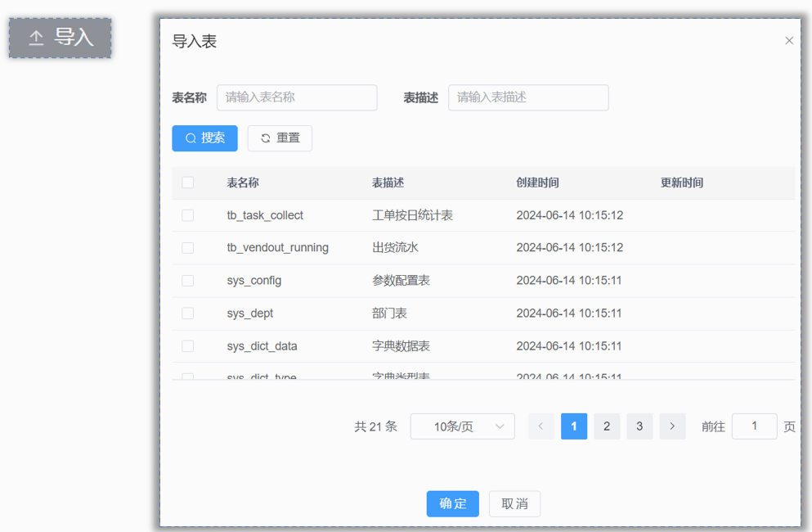Viewport: 812px width, 532px height.
Task: Check the tb_task_collect row checkbox
Action: (x=188, y=215)
